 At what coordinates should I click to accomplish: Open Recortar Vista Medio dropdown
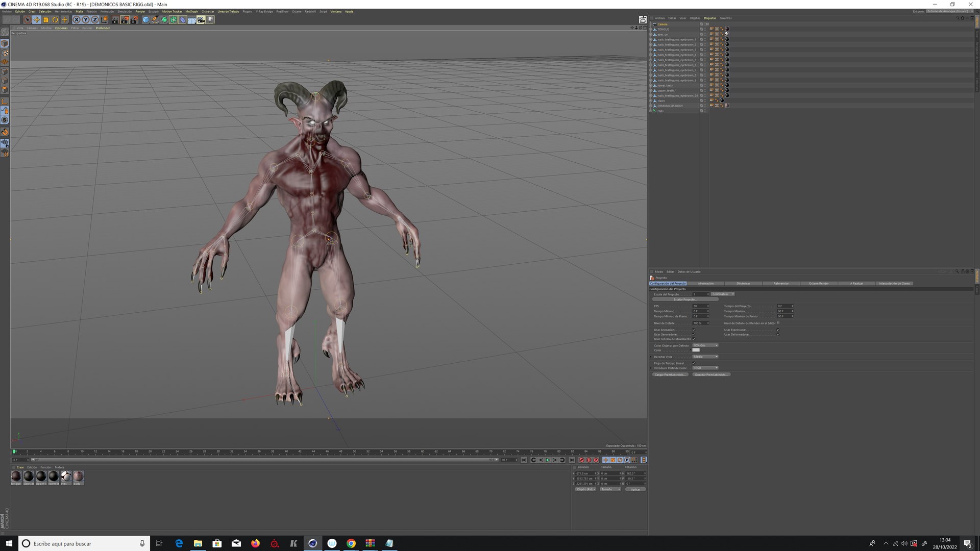coord(705,357)
